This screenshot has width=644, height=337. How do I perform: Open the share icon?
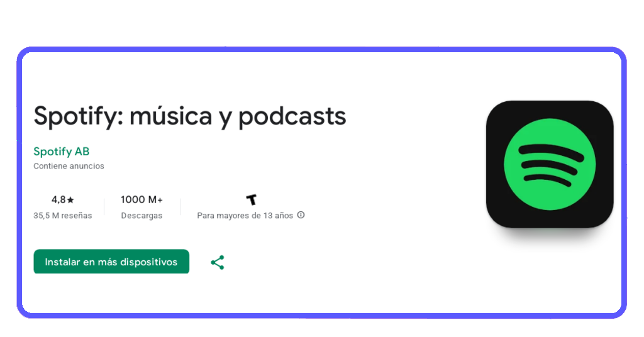pyautogui.click(x=217, y=262)
